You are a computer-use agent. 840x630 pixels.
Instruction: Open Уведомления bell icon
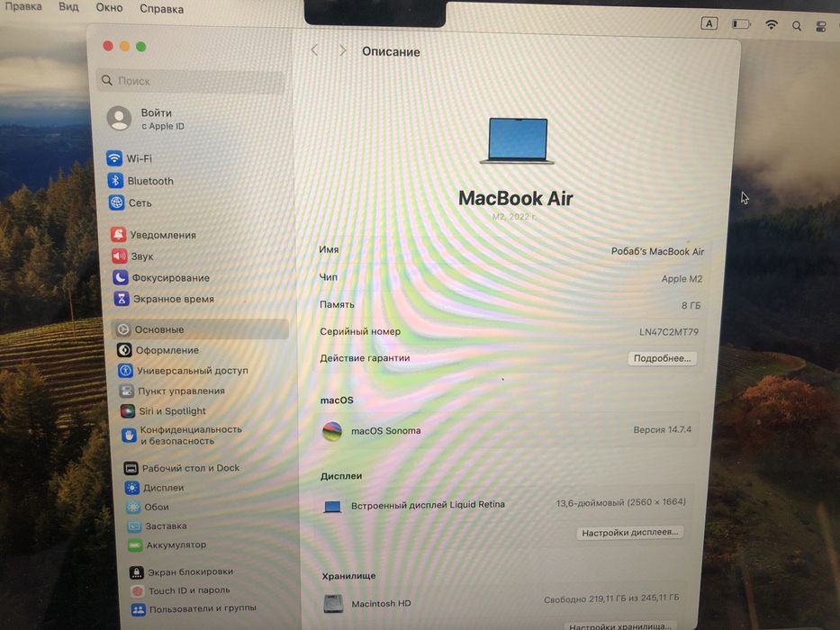click(119, 234)
